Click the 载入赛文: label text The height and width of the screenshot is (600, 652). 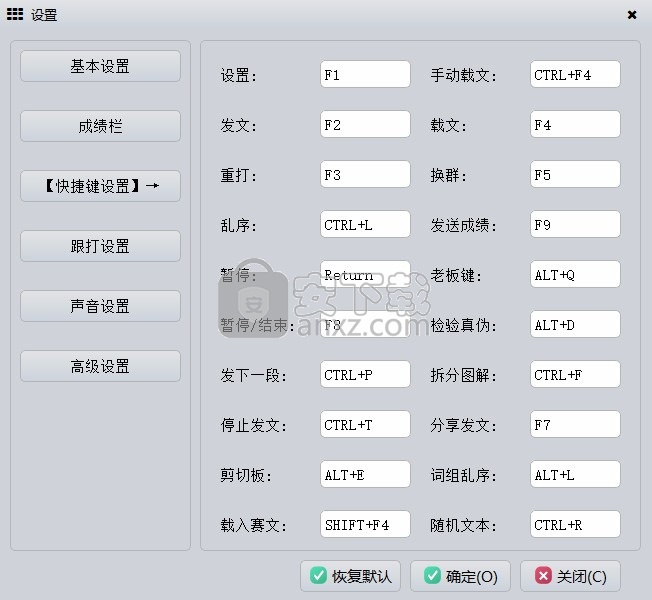254,526
